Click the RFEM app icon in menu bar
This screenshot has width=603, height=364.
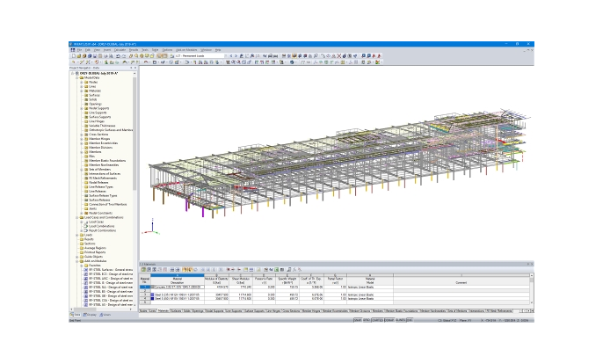(x=73, y=50)
